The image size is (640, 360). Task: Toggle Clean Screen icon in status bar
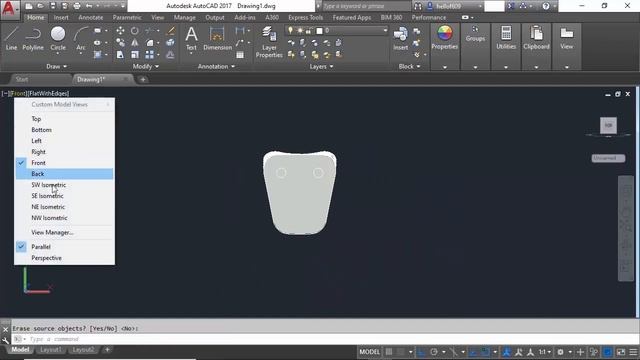[x=620, y=352]
